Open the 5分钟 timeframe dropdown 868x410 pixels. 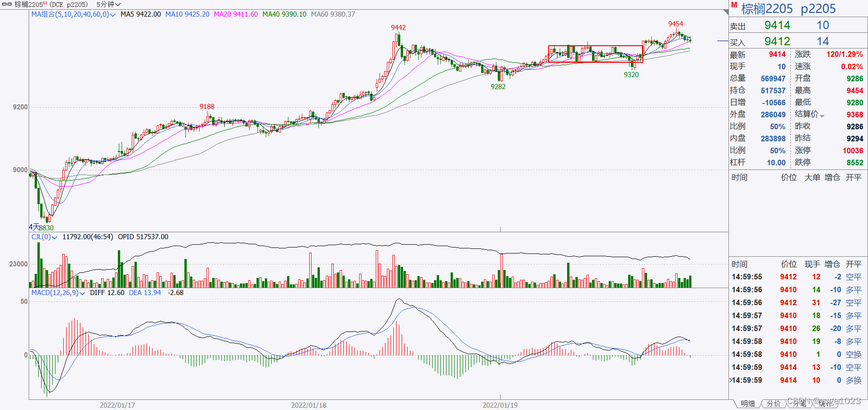click(108, 4)
